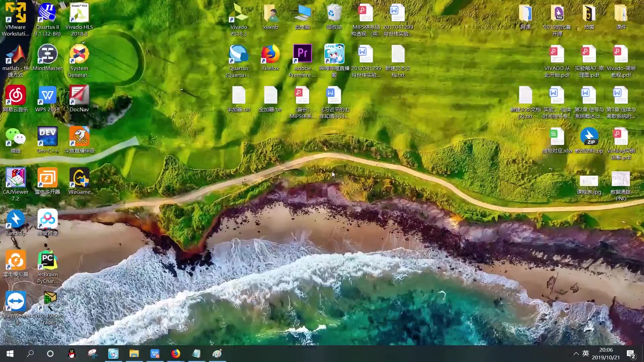The image size is (644, 362).
Task: Select the 回收站 recycle bin icon
Action: click(x=334, y=13)
